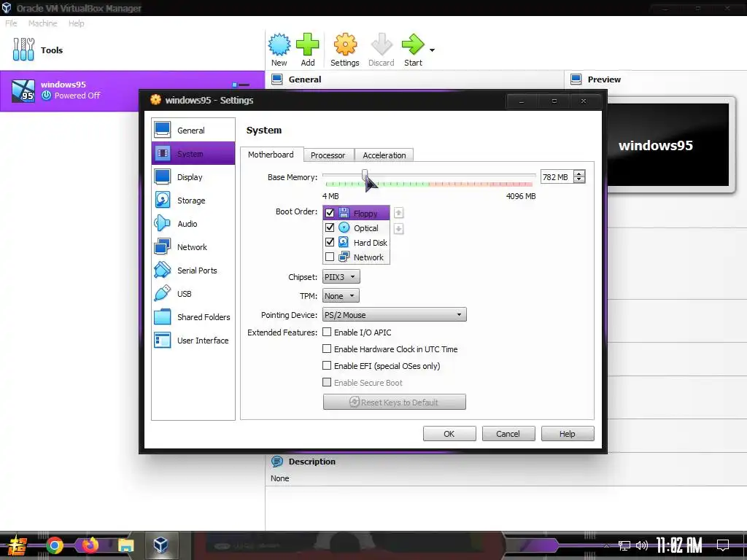Click VirtualBox icon in taskbar

(x=160, y=545)
